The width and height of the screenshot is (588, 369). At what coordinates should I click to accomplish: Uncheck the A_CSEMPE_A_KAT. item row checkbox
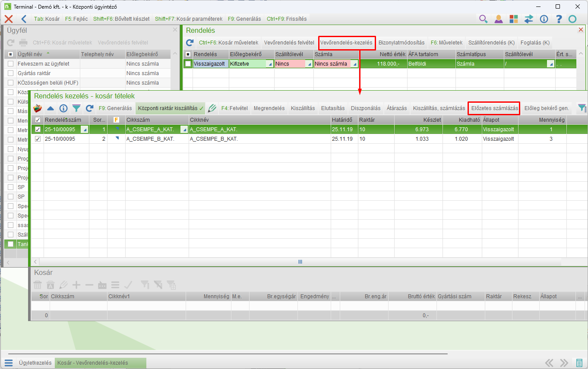click(x=38, y=129)
